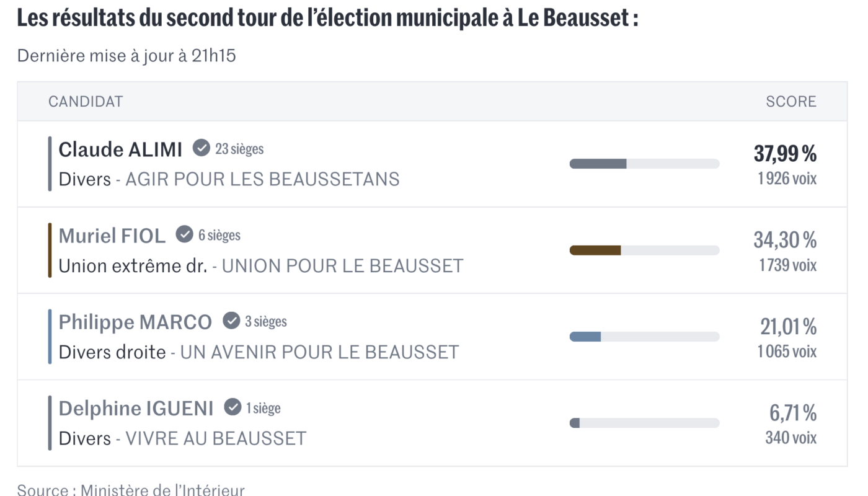Select candidate name Philippe MARCO

[x=135, y=322]
